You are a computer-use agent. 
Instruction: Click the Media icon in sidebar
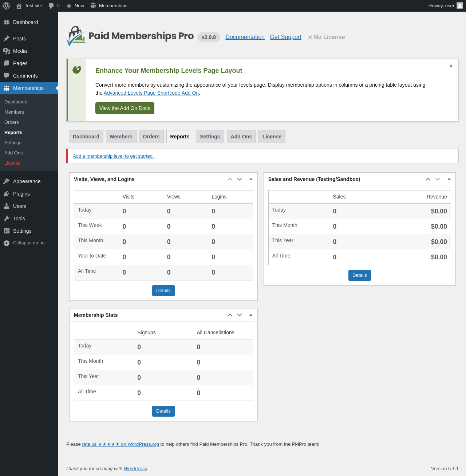pos(7,51)
